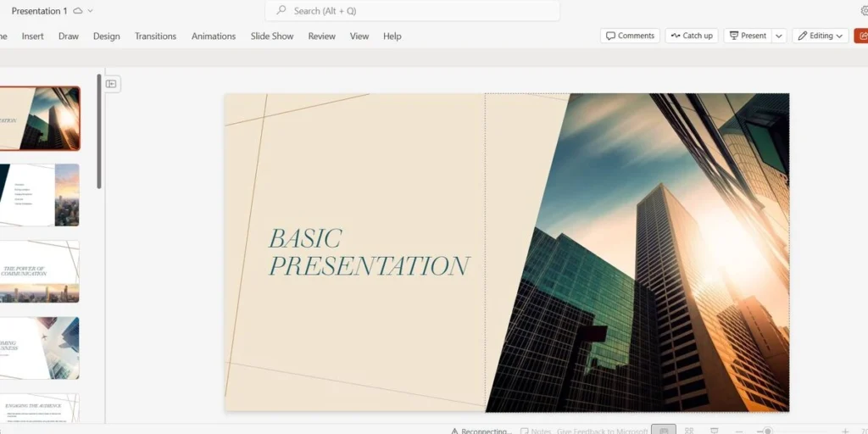Select the Basic Presentation slide thumbnail

point(40,119)
